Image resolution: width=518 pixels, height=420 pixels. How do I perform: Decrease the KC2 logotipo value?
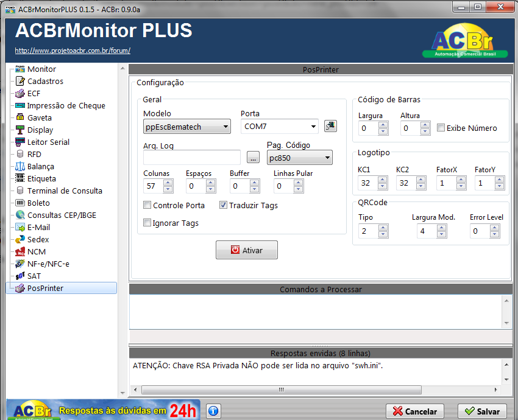click(421, 186)
